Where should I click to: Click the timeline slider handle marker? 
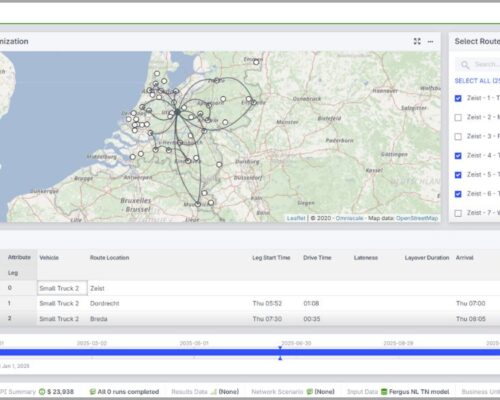[280, 353]
